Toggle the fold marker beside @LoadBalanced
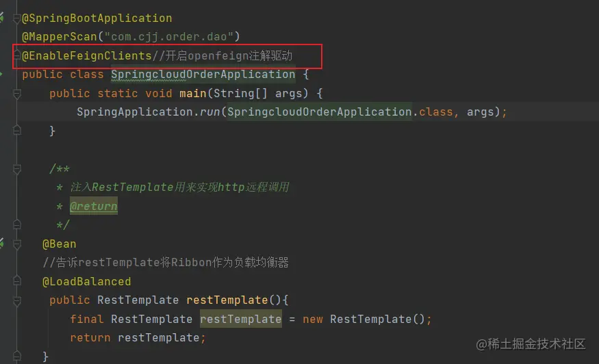Image resolution: width=599 pixels, height=364 pixels. (17, 281)
